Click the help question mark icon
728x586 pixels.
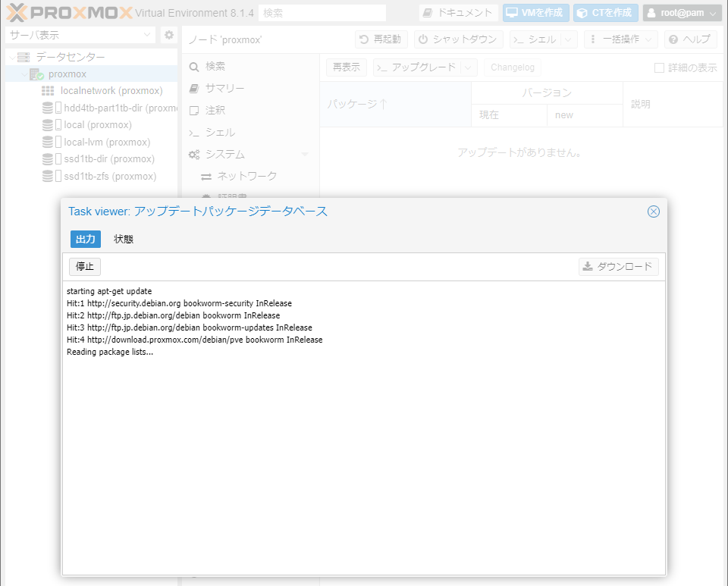(673, 40)
